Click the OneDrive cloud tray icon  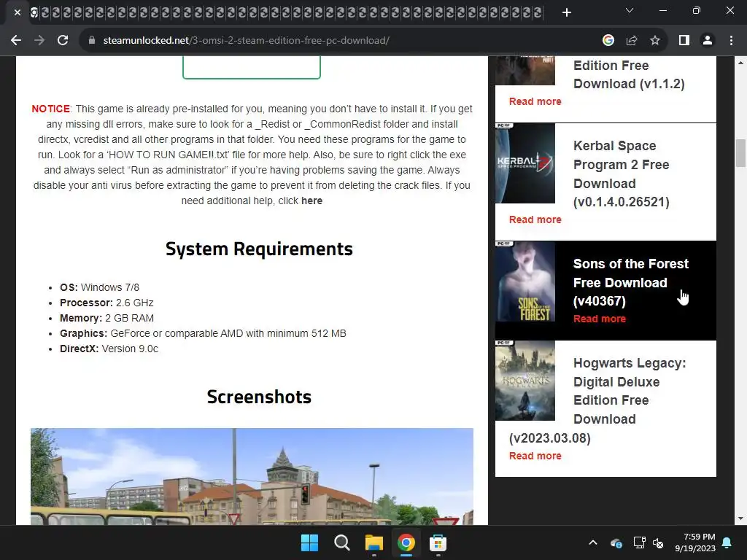click(x=616, y=542)
